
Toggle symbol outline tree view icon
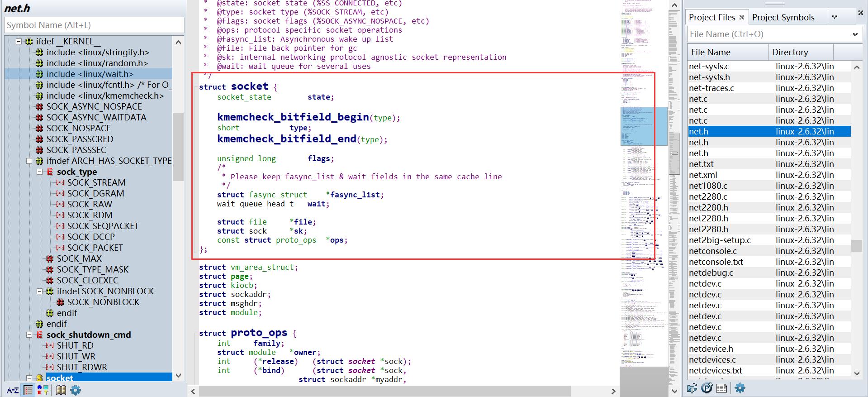(x=28, y=390)
